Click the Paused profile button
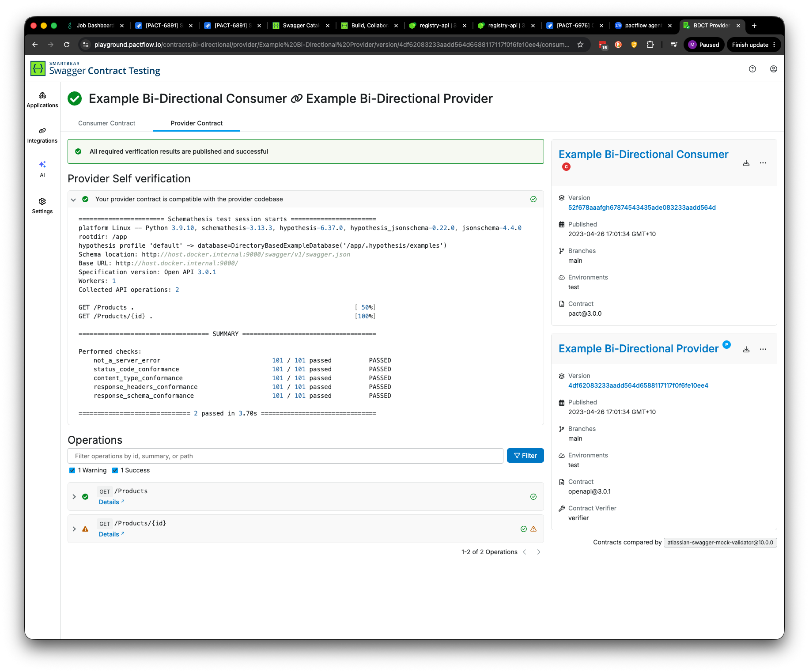 (704, 45)
